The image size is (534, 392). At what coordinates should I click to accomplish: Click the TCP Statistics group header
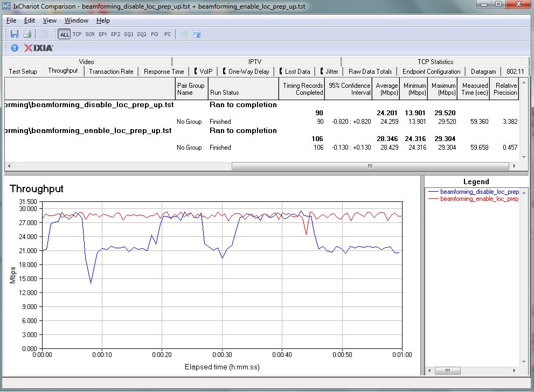pyautogui.click(x=435, y=61)
